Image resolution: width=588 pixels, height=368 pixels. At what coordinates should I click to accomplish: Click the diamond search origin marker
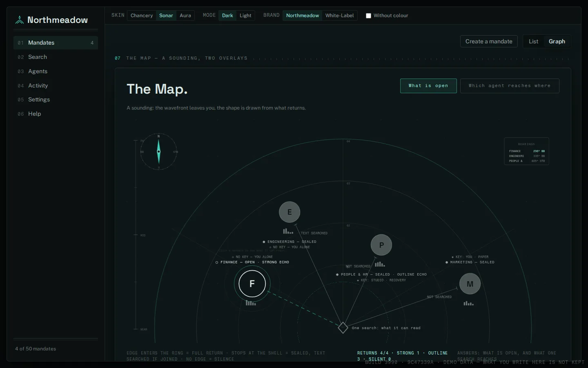point(343,328)
